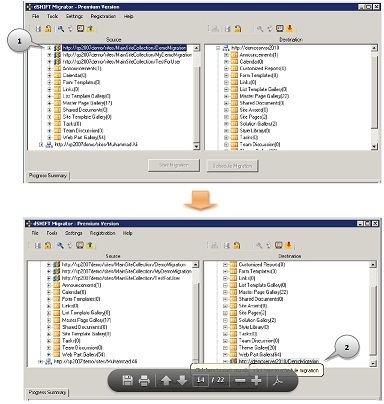Collapse the root server node in top Destination tree

click(x=218, y=48)
